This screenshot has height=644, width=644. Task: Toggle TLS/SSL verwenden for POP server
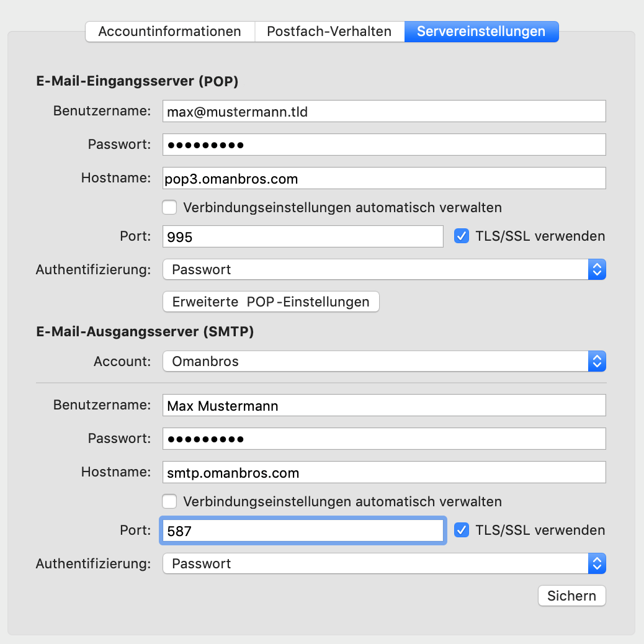pos(462,236)
